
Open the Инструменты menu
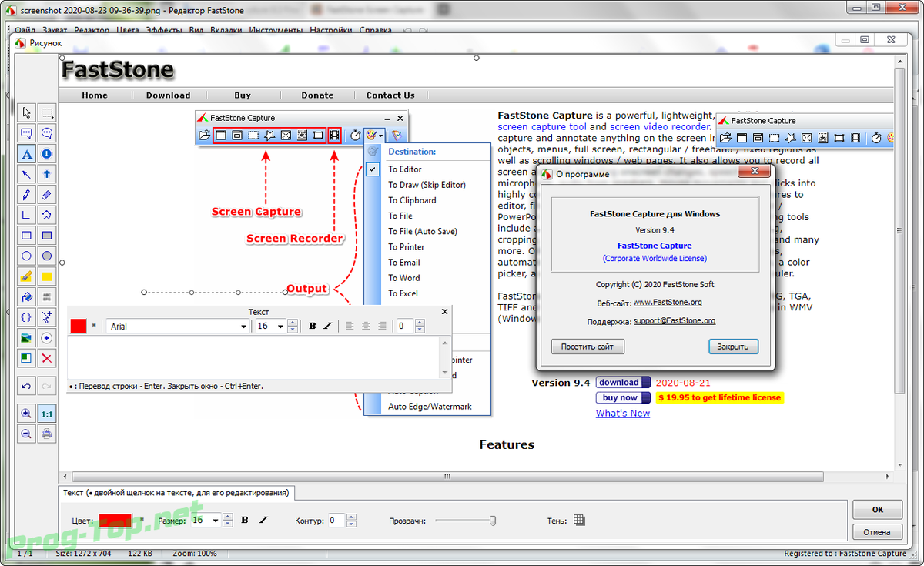click(276, 31)
